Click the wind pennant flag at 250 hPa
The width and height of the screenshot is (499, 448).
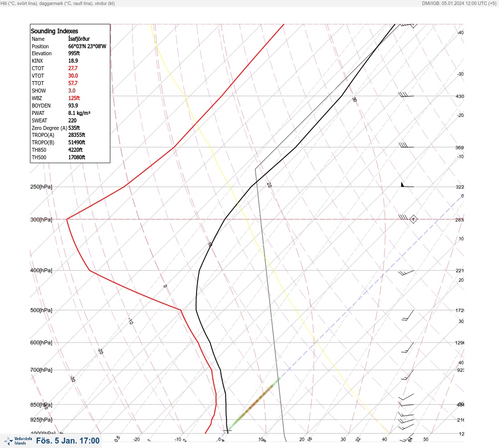pos(407,185)
